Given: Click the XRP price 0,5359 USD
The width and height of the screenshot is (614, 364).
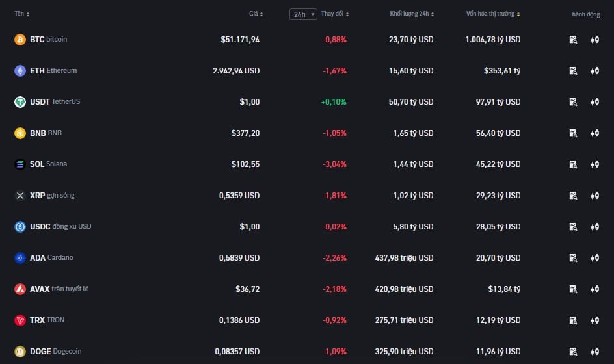Looking at the screenshot, I should [239, 196].
